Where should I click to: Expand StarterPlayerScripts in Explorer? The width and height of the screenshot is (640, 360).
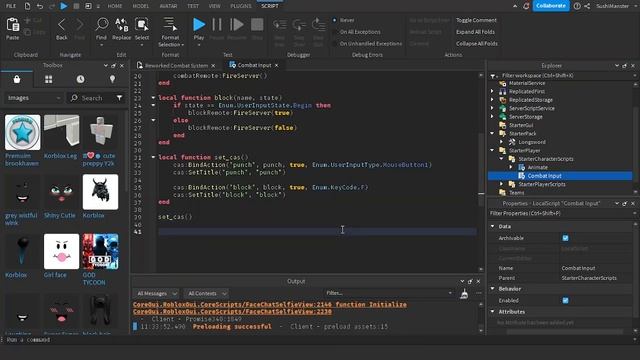tap(502, 184)
